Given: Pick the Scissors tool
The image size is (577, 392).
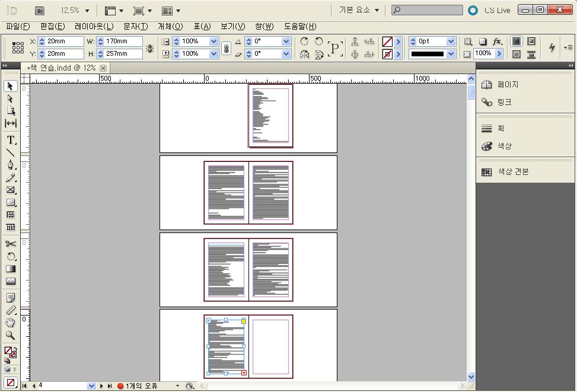Looking at the screenshot, I should (11, 244).
